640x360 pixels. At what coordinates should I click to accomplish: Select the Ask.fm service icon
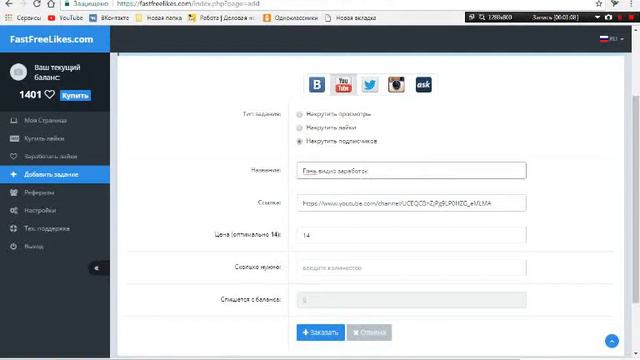(x=423, y=84)
